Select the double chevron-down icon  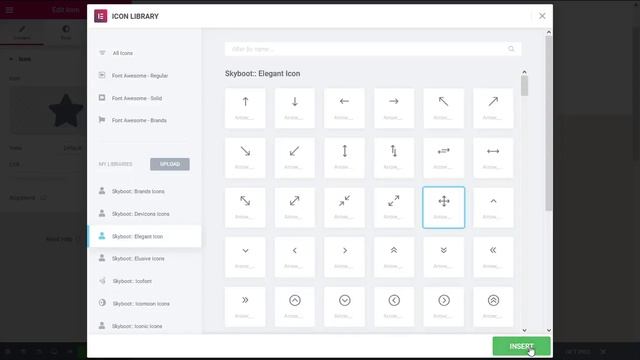pyautogui.click(x=444, y=258)
